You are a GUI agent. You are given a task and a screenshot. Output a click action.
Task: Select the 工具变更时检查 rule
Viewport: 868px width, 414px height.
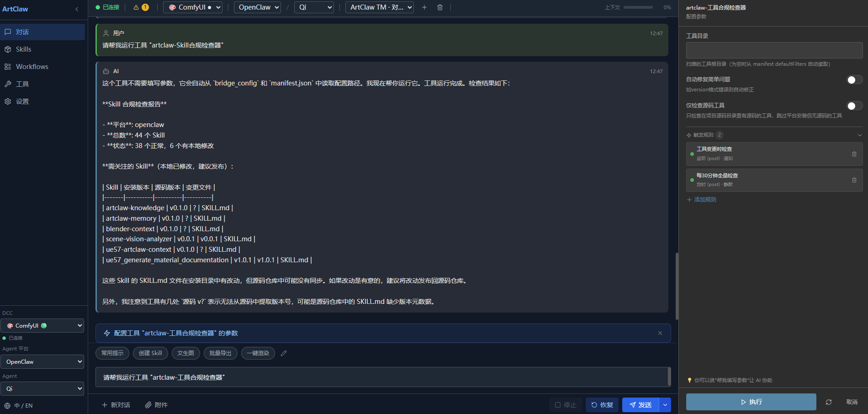click(774, 154)
